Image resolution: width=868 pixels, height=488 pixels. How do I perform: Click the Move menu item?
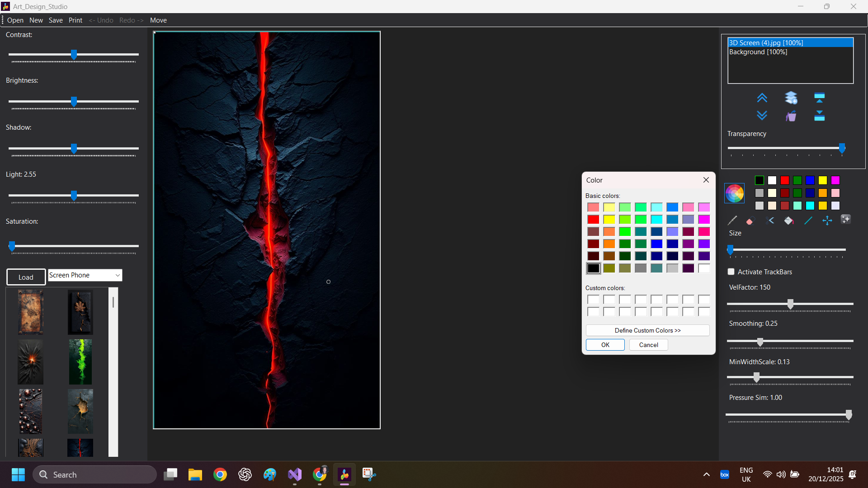(158, 20)
